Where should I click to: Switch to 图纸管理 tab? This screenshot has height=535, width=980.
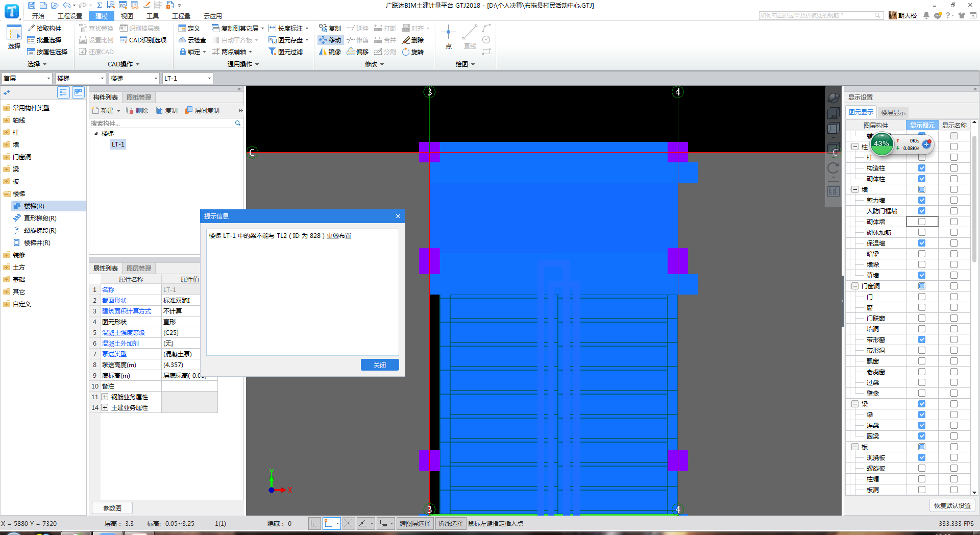[x=139, y=97]
